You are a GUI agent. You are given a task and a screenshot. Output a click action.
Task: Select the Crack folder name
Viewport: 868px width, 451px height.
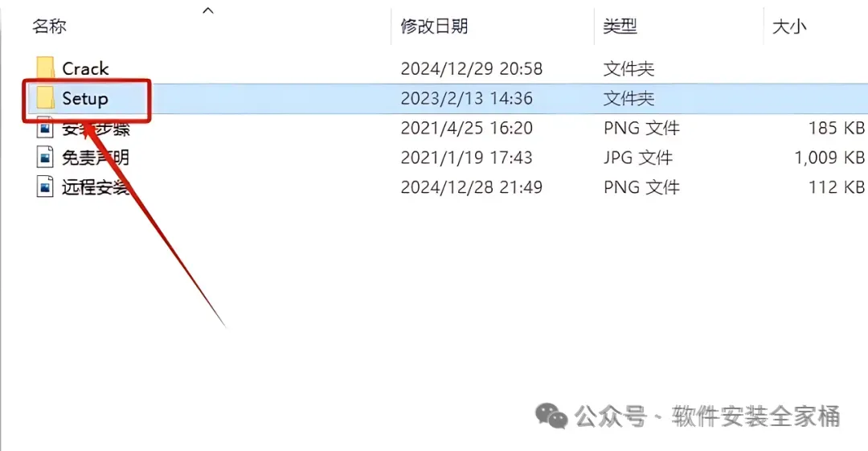point(85,68)
